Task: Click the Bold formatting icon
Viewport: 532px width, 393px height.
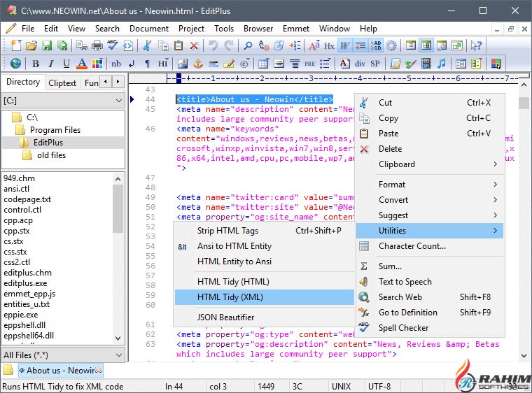Action: coord(34,64)
